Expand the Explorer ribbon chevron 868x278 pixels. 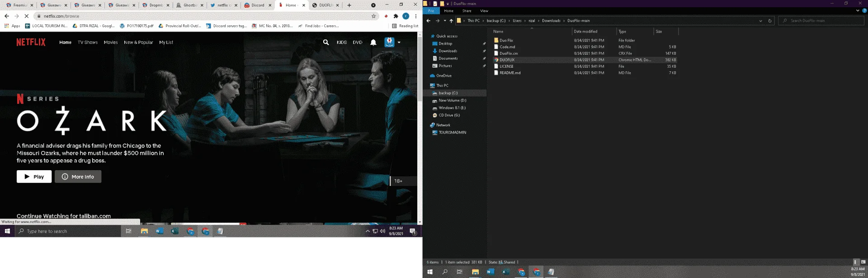tap(858, 11)
